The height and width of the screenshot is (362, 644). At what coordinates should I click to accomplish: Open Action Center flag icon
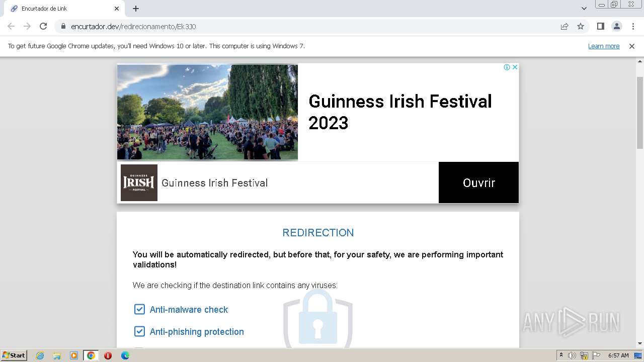tap(596, 355)
